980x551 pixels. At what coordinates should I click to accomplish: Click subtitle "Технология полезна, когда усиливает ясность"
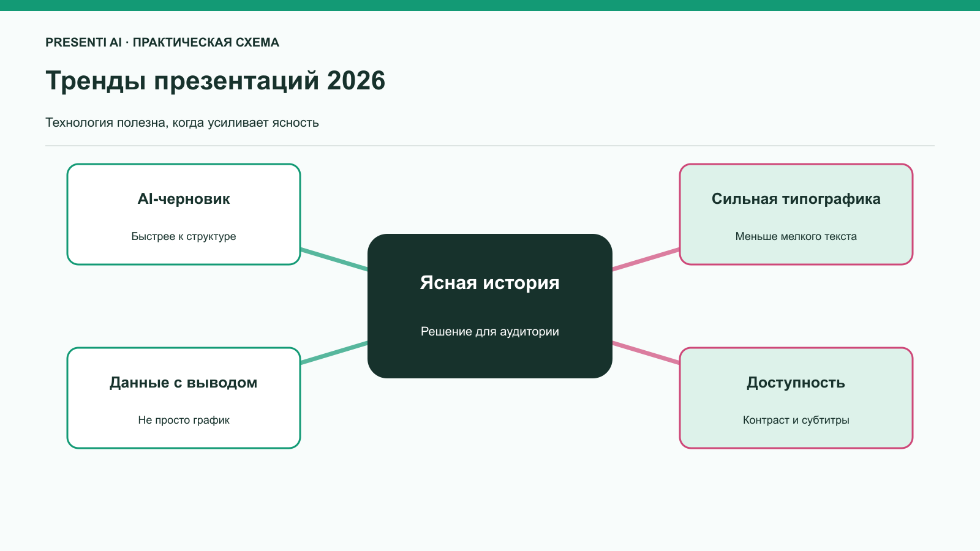(x=182, y=122)
